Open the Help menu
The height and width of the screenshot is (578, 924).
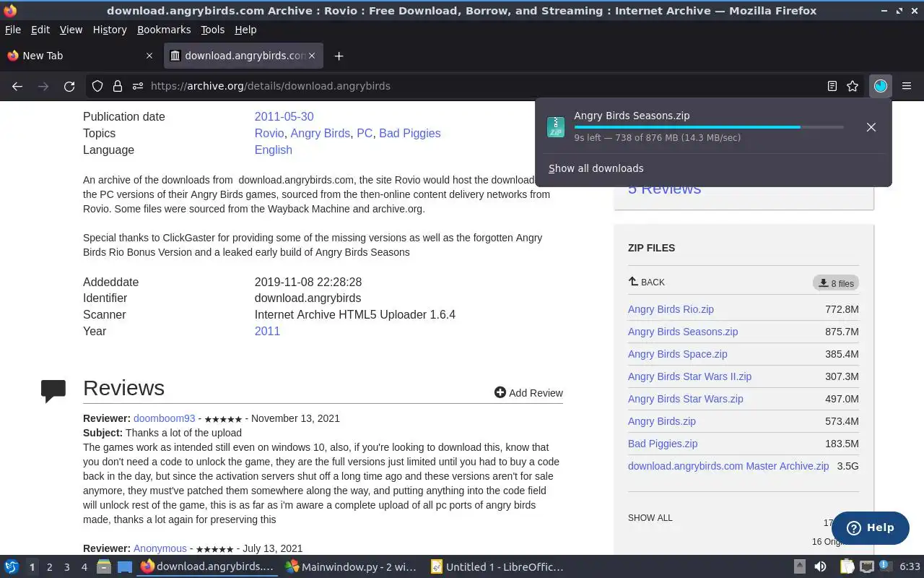(245, 30)
